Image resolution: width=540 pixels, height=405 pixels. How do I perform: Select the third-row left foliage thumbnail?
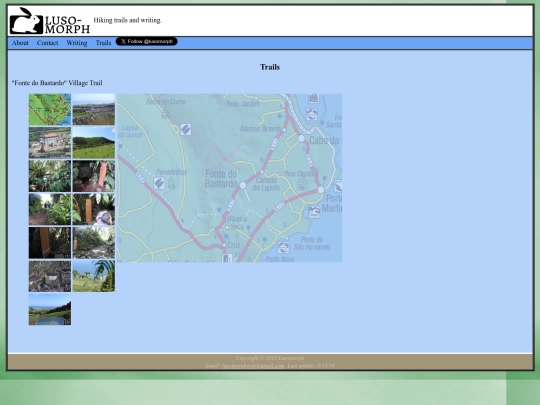click(50, 176)
